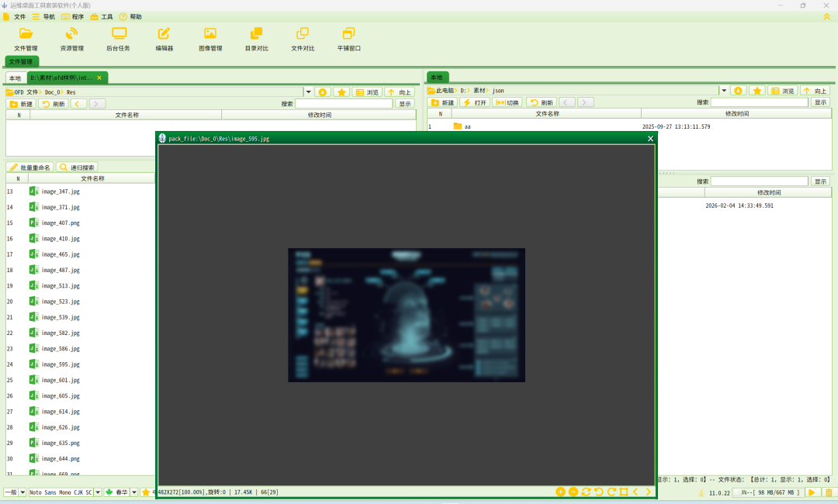Viewport: 838px width, 504px height.
Task: Click the bottom status bar star icon
Action: [145, 492]
